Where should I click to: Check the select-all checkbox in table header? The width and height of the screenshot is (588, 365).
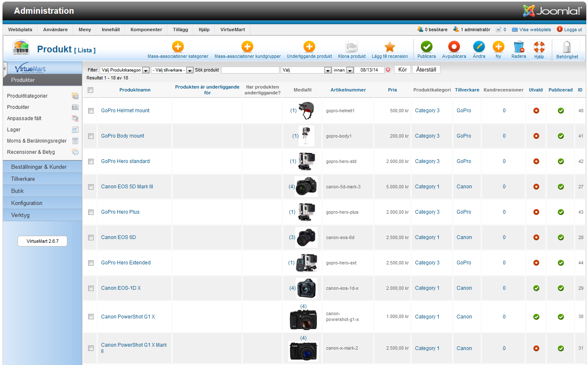click(x=91, y=90)
